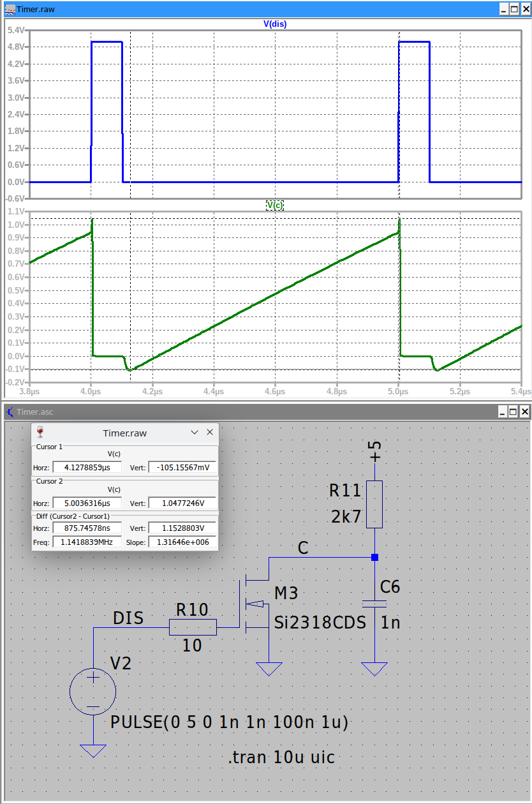Click the V(c) trace label
Image resolution: width=532 pixels, height=804 pixels.
275,205
